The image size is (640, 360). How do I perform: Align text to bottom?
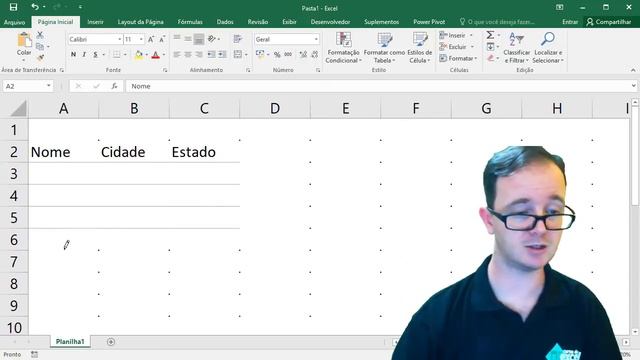[x=199, y=39]
